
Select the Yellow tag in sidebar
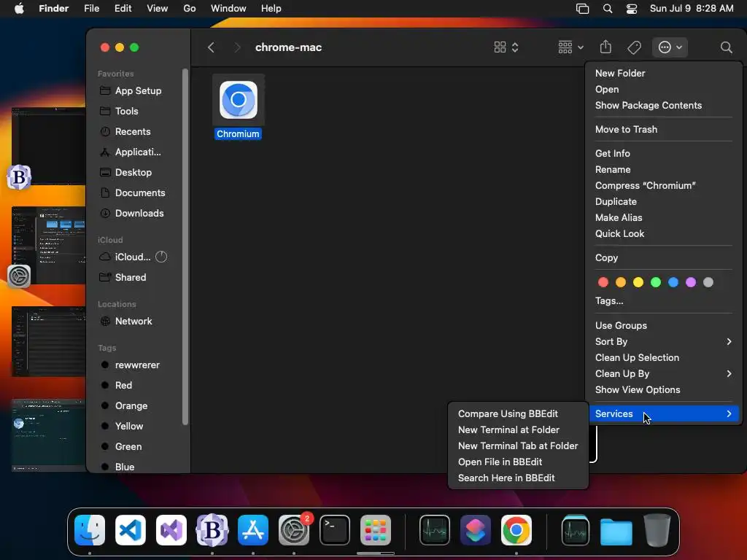pos(128,426)
